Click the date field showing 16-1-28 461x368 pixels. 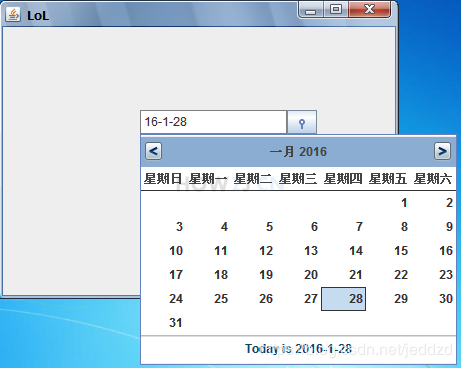tap(214, 122)
